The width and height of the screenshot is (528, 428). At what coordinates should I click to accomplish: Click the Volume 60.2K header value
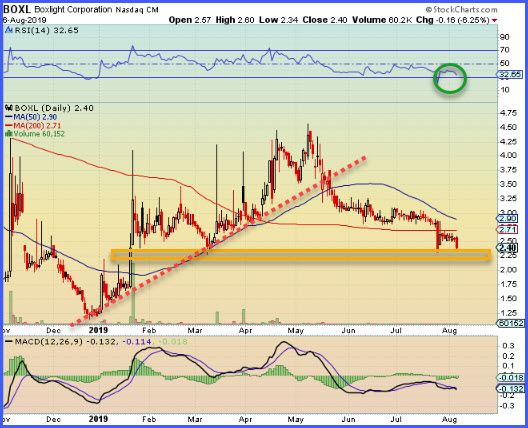382,20
